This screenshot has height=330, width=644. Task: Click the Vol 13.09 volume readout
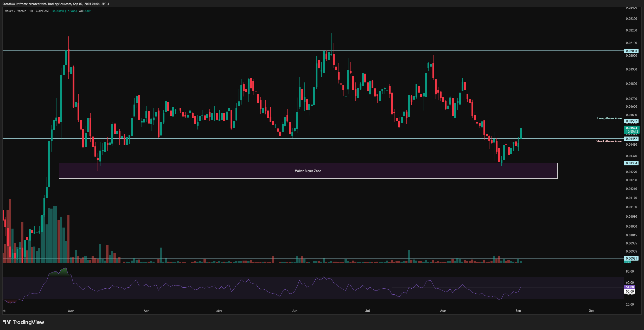pyautogui.click(x=85, y=11)
